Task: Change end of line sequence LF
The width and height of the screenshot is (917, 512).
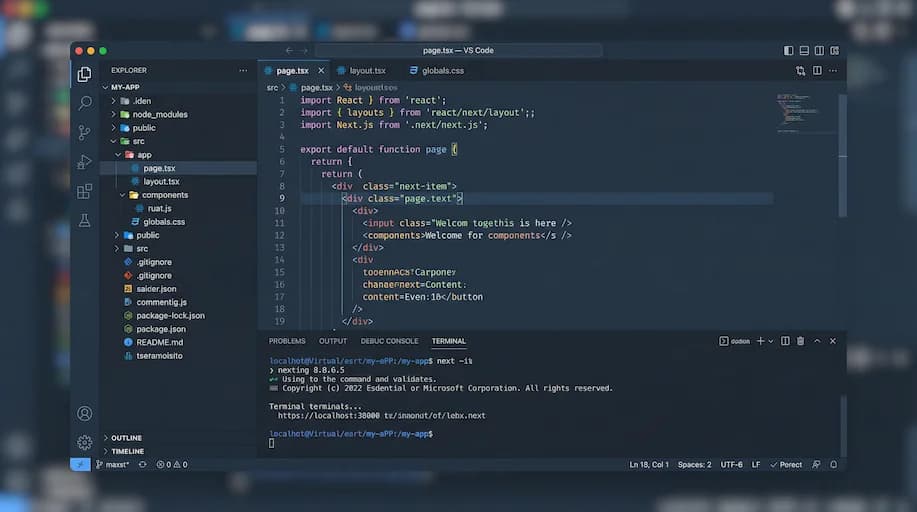Action: click(756, 465)
